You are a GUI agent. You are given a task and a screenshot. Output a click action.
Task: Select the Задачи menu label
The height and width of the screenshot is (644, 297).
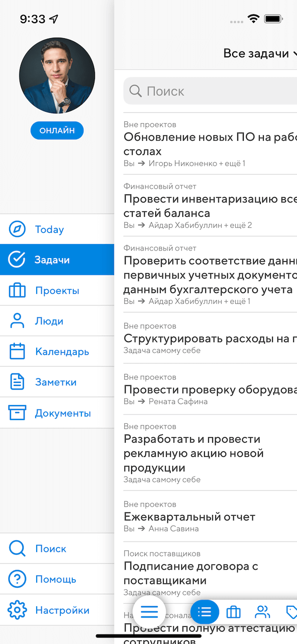52,260
